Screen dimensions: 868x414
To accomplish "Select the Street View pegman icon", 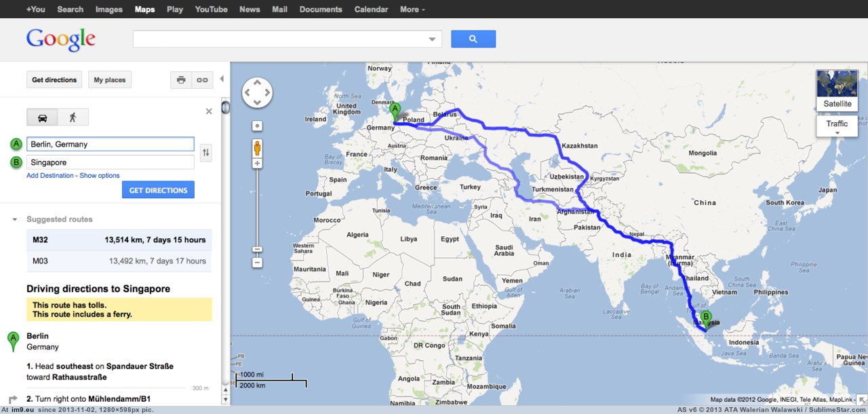I will pos(257,147).
